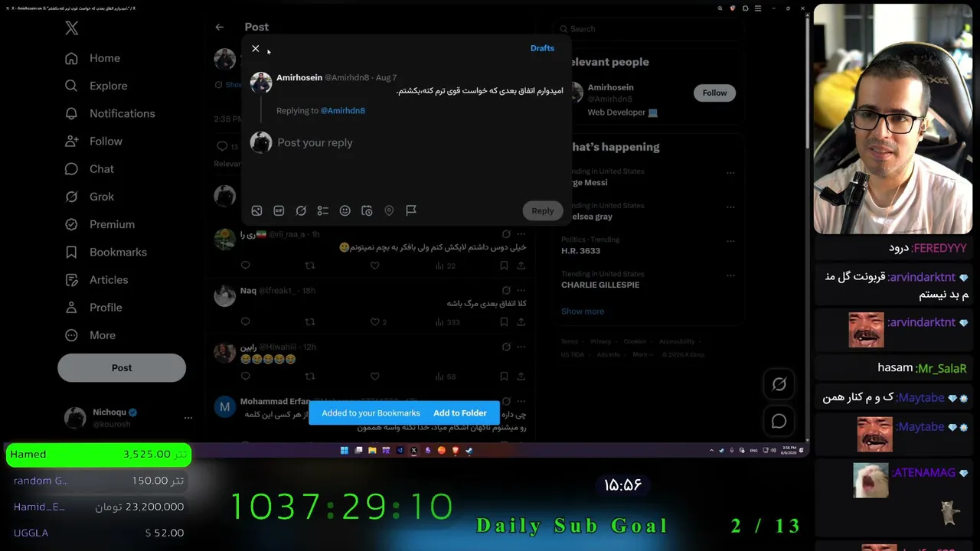Open more options for H.R. 3633 trend
The width and height of the screenshot is (980, 551).
730,240
